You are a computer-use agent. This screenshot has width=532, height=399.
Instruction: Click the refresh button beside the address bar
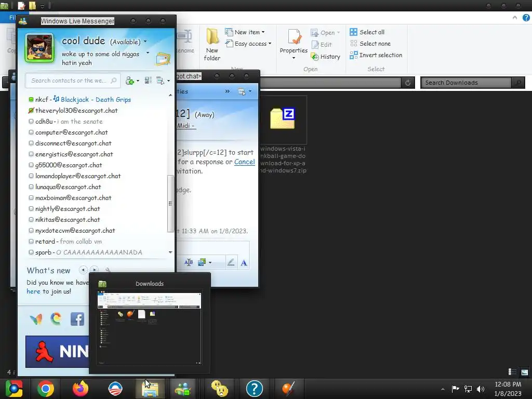click(x=408, y=83)
